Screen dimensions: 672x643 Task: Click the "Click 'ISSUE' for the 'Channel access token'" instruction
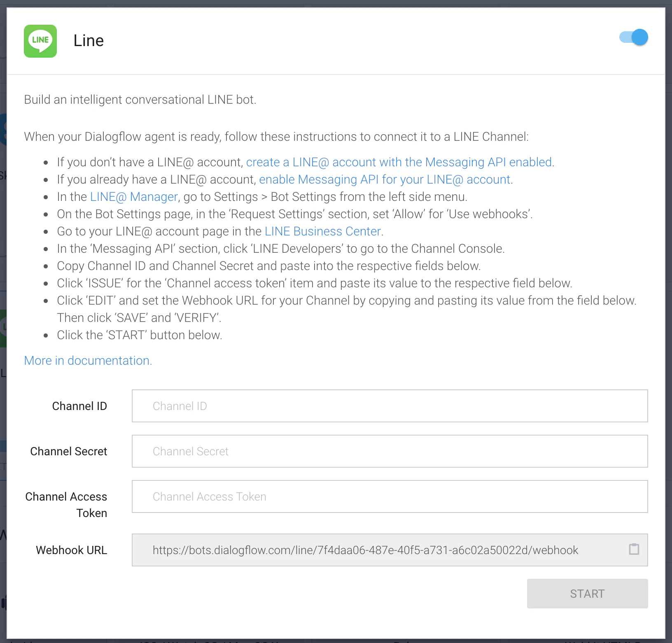click(315, 283)
